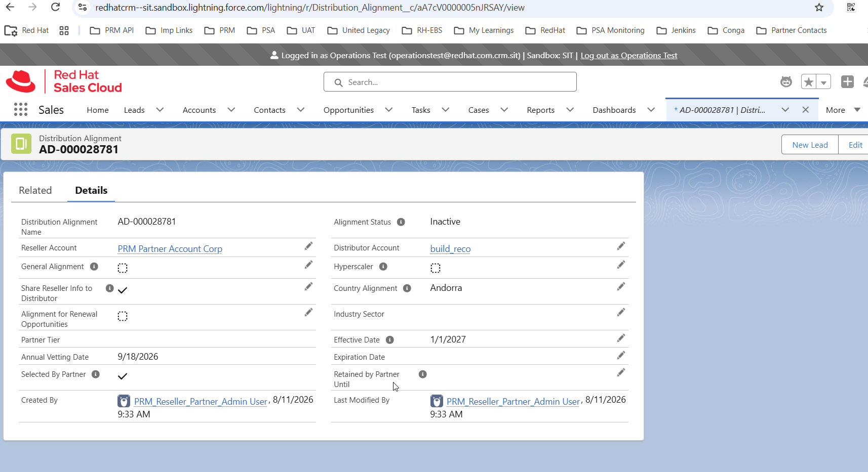Open the Jenkins bookmark folder
The width and height of the screenshot is (868, 472).
coord(676,30)
